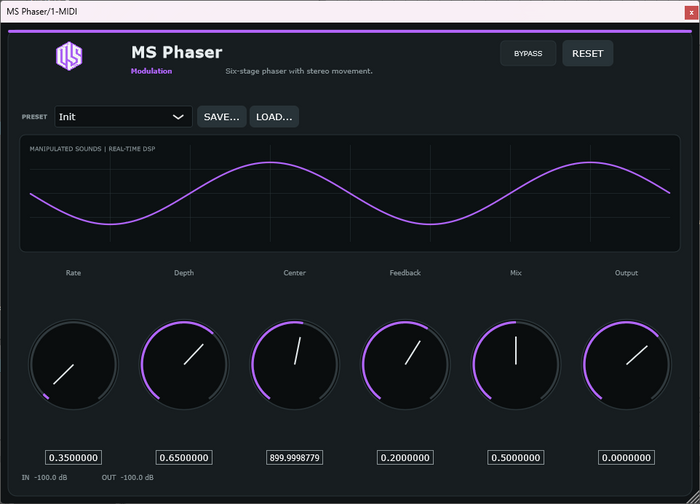Click the MS Phaser title text

tap(177, 52)
